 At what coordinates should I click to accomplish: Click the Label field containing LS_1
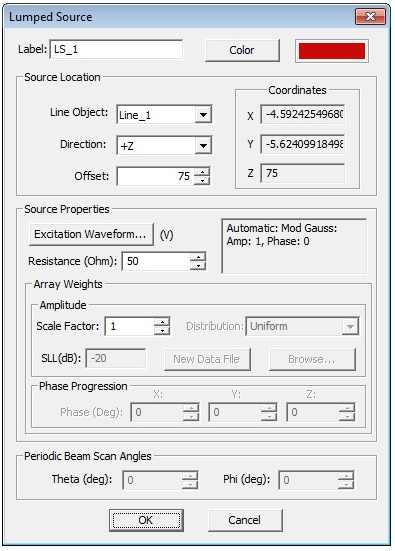pyautogui.click(x=116, y=49)
